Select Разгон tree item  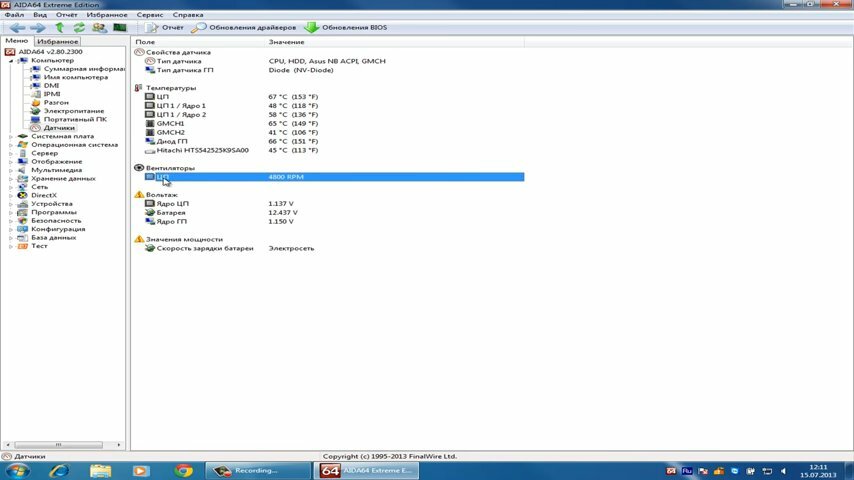coord(56,102)
